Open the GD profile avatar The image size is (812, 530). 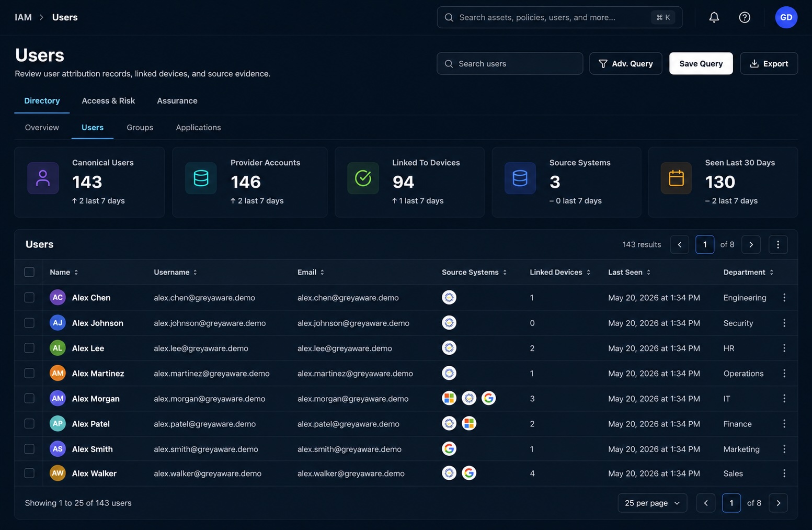pyautogui.click(x=786, y=17)
